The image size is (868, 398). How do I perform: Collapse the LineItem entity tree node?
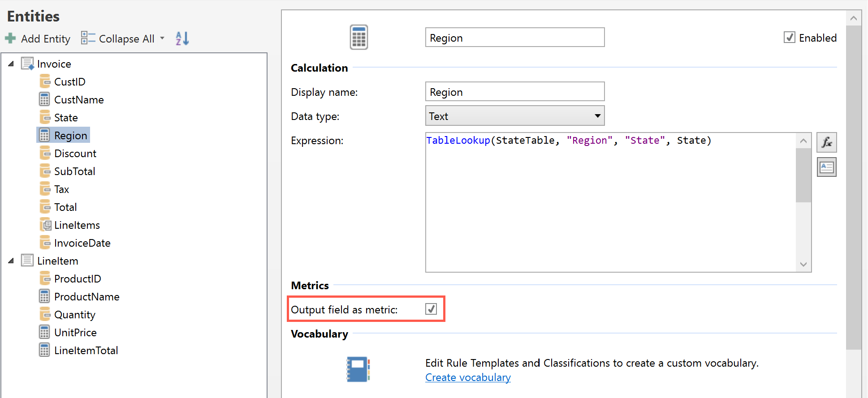pos(11,261)
